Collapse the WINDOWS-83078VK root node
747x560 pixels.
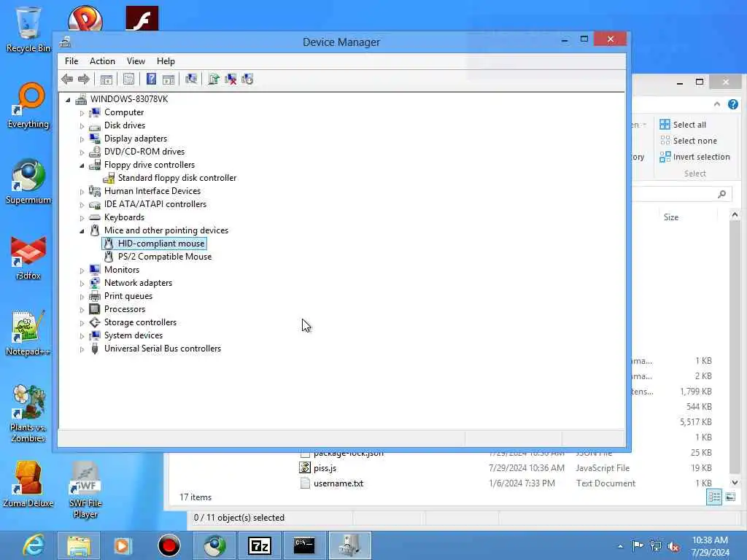tap(68, 99)
